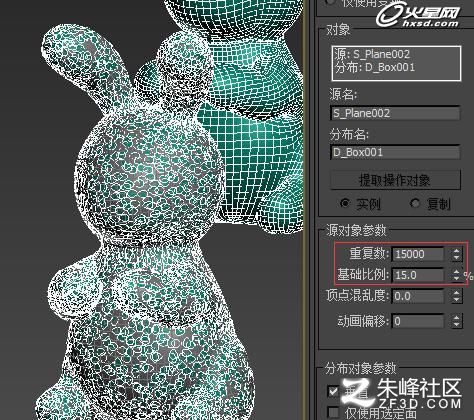Click the 提取操作对象 button
Screen dimensions: 474x420
(x=395, y=180)
